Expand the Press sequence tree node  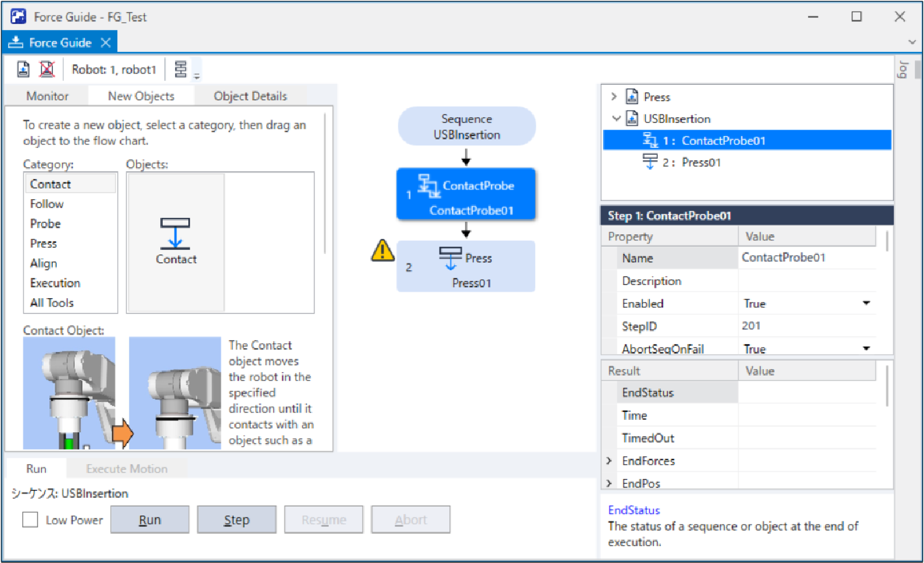click(613, 97)
